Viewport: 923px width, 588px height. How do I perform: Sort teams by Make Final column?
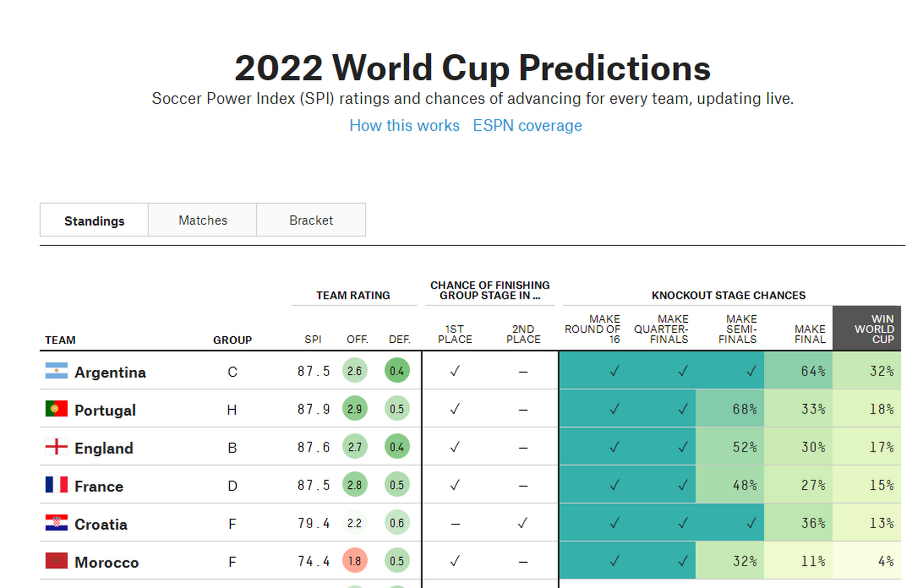(x=809, y=334)
